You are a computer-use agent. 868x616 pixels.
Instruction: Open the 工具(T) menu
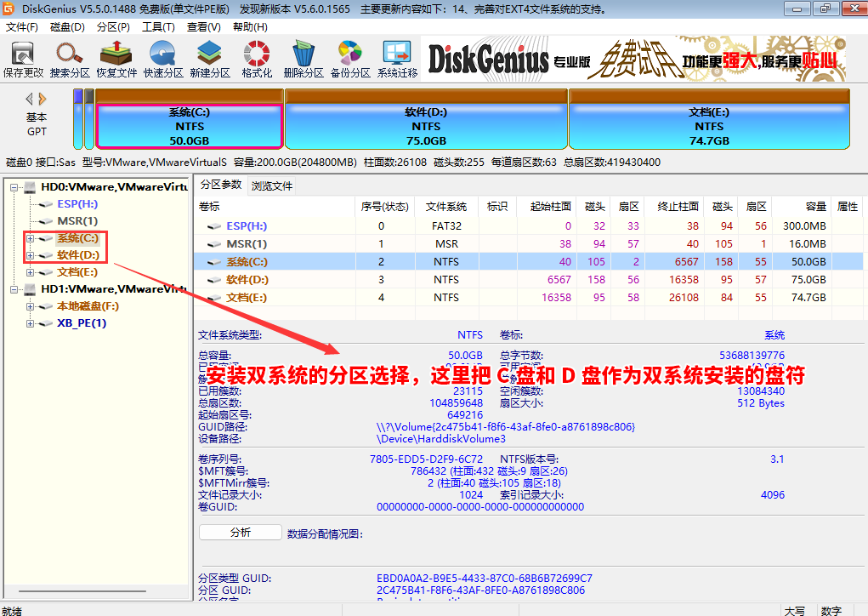tap(158, 27)
